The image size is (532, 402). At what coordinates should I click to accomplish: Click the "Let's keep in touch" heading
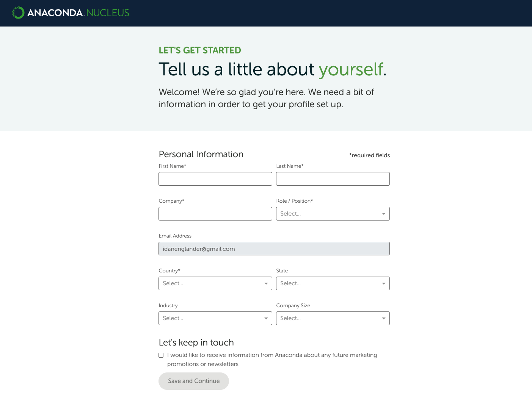(x=196, y=343)
